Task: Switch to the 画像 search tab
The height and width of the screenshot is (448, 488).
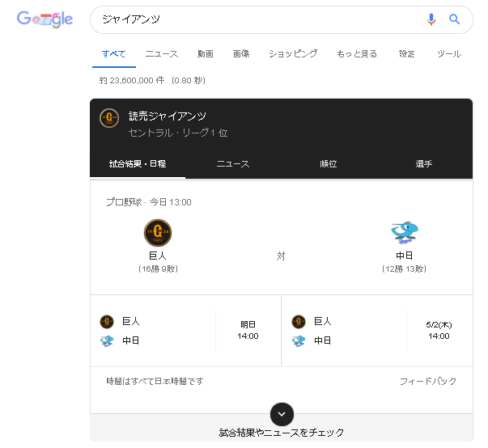Action: (241, 54)
